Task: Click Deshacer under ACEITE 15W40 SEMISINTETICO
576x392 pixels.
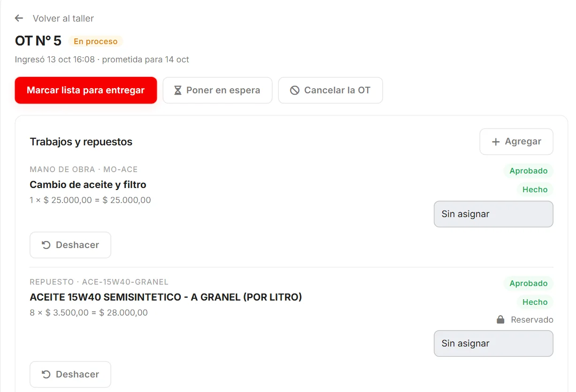Action: point(70,374)
